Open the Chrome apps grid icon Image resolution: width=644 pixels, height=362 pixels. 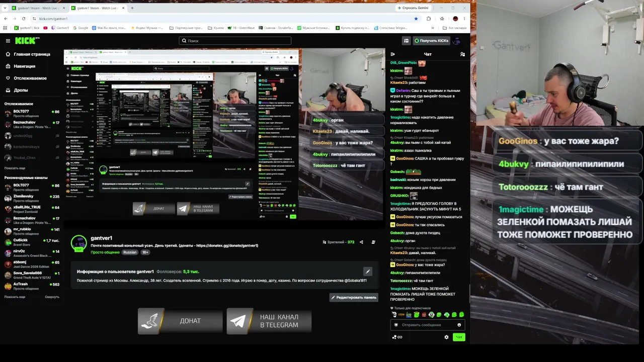(5, 28)
